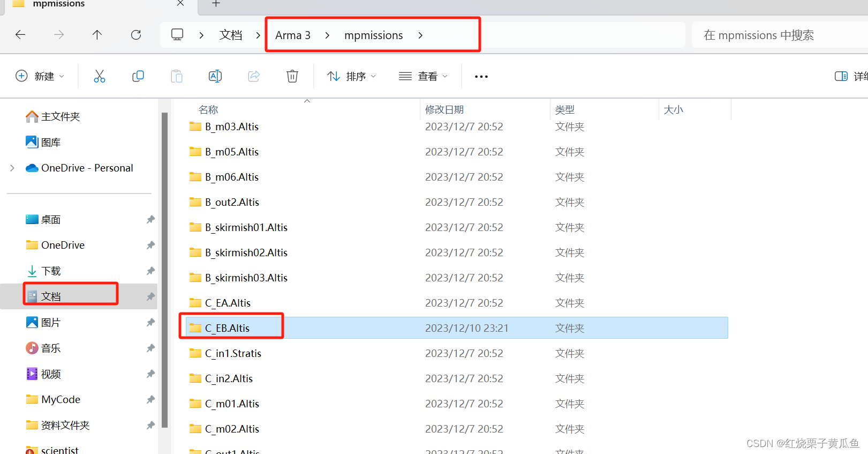This screenshot has width=868, height=454.
Task: Expand chevron after 文档 in address bar
Action: pos(258,35)
